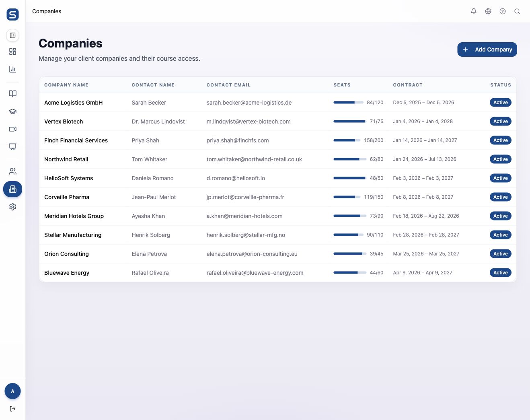Open the video camera icon
The width and height of the screenshot is (530, 420).
(x=13, y=129)
